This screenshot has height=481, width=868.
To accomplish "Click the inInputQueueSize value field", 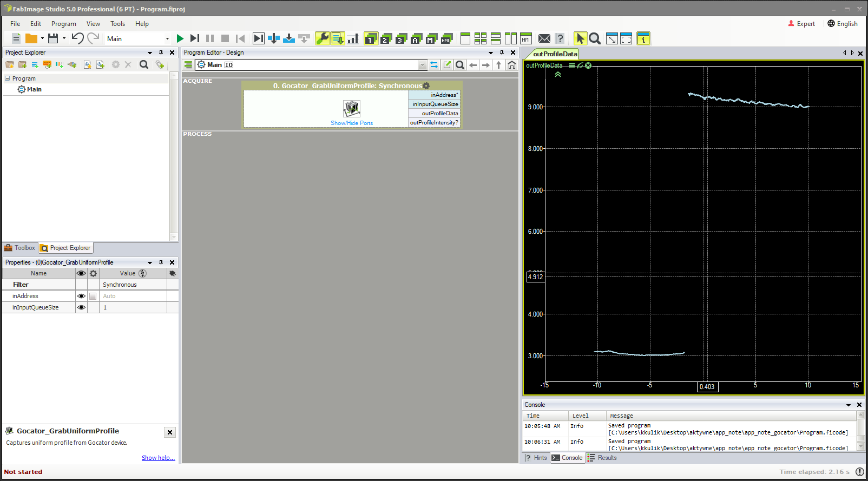I will 133,307.
